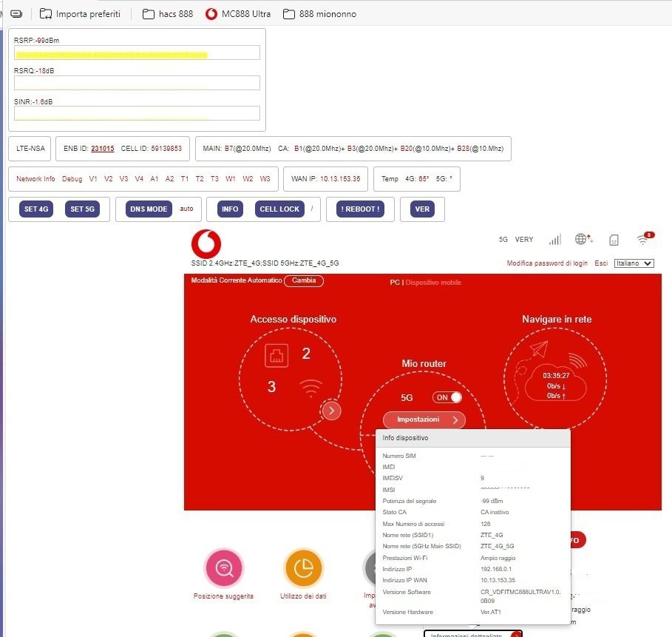
Task: Click the ! REBOOT ! button
Action: coord(360,209)
